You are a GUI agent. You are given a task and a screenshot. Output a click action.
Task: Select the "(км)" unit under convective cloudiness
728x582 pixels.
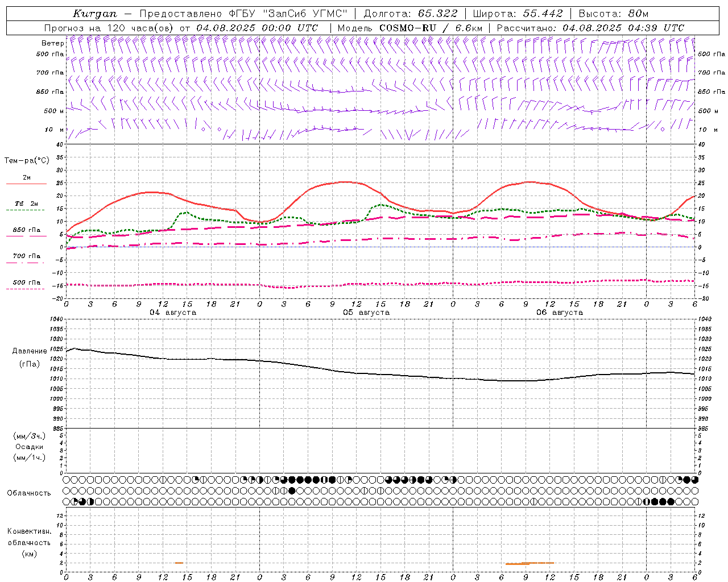tap(29, 554)
